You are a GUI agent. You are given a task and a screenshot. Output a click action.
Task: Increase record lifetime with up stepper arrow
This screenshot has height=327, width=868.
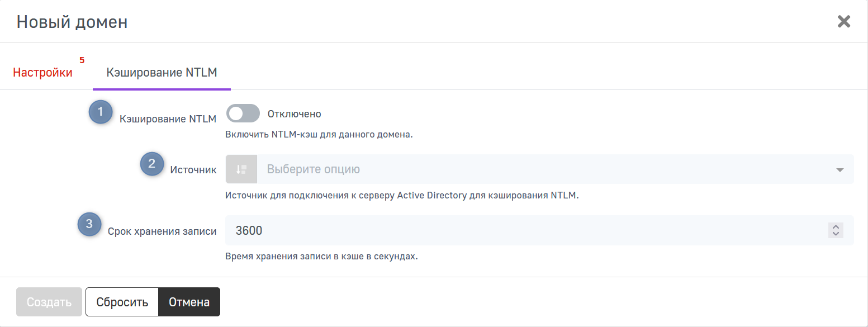[836, 227]
